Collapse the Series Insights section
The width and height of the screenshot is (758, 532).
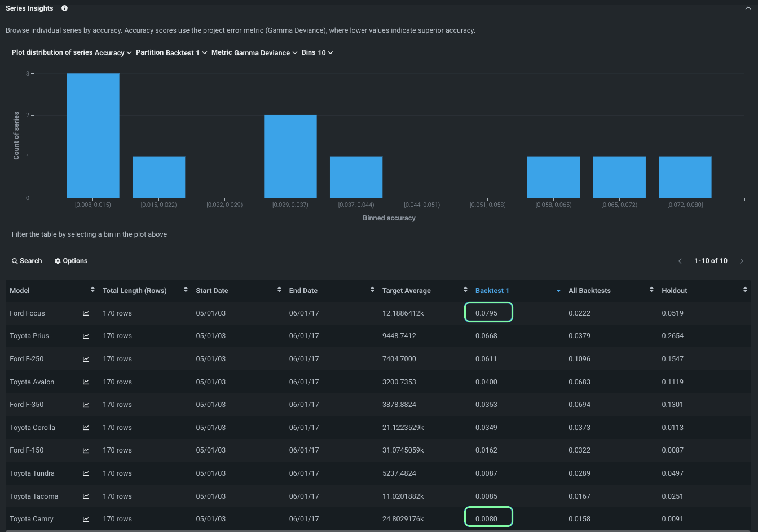748,8
